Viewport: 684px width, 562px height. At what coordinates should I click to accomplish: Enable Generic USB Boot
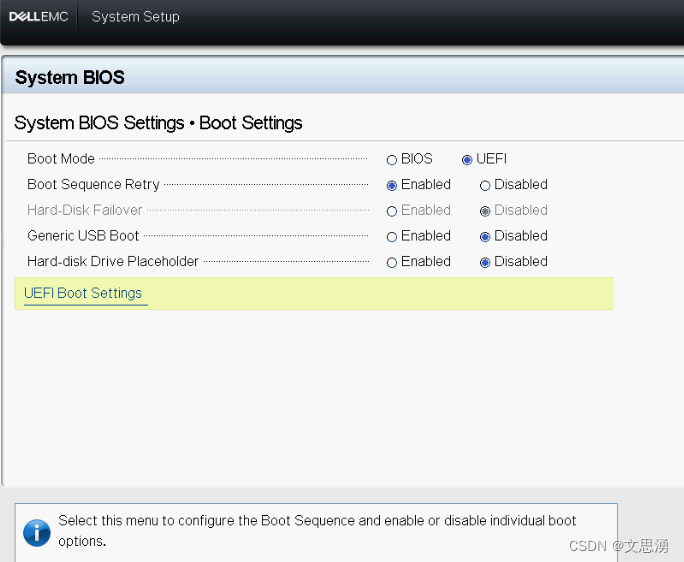pyautogui.click(x=392, y=236)
